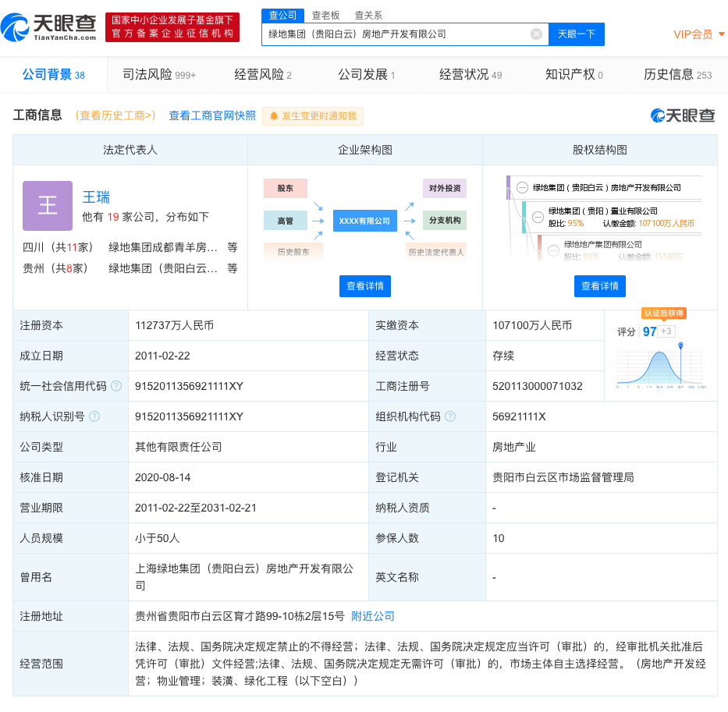Switch to the 查公司 search tab

click(x=282, y=16)
